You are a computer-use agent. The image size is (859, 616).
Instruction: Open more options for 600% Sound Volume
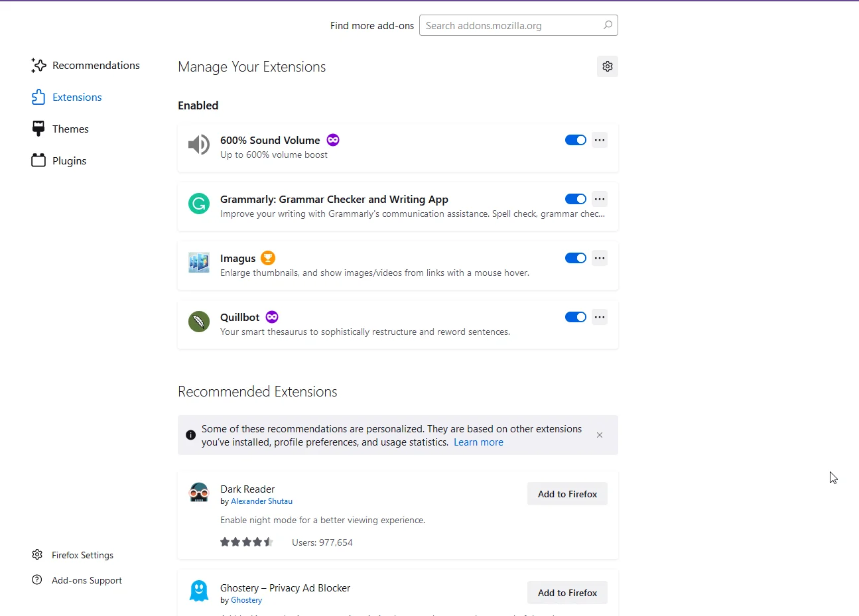pos(600,140)
